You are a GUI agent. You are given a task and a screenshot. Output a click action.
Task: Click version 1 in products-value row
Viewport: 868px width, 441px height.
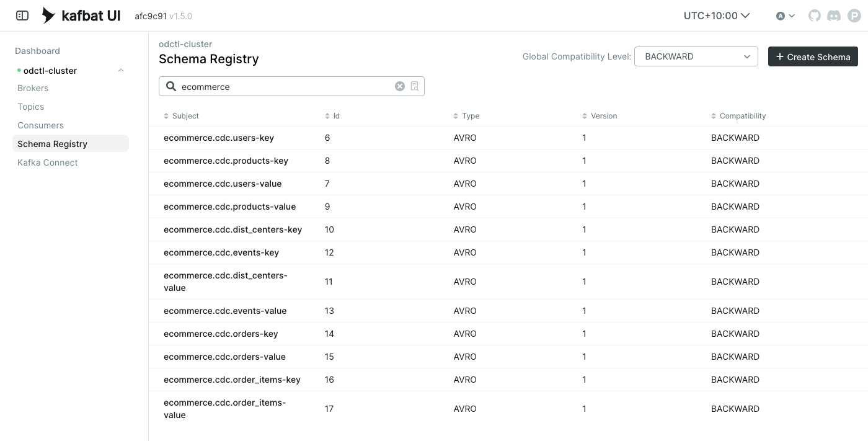(x=584, y=207)
